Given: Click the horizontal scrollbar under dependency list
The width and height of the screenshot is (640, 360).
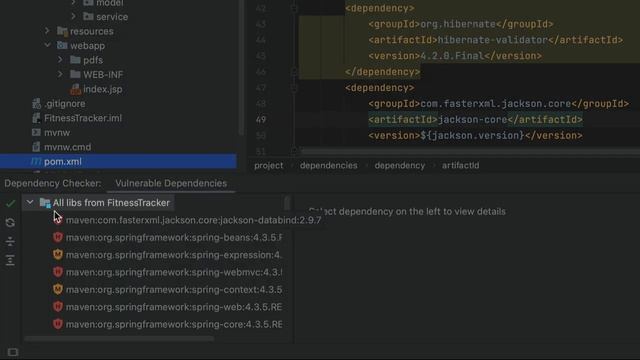Looking at the screenshot, I should [x=119, y=338].
